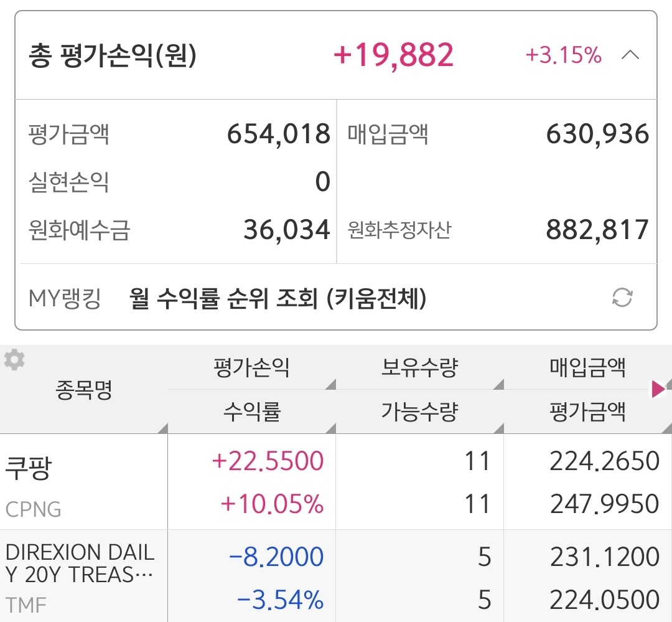This screenshot has width=672, height=622.
Task: Click the 원화추정자산 value 882,817
Action: (597, 230)
